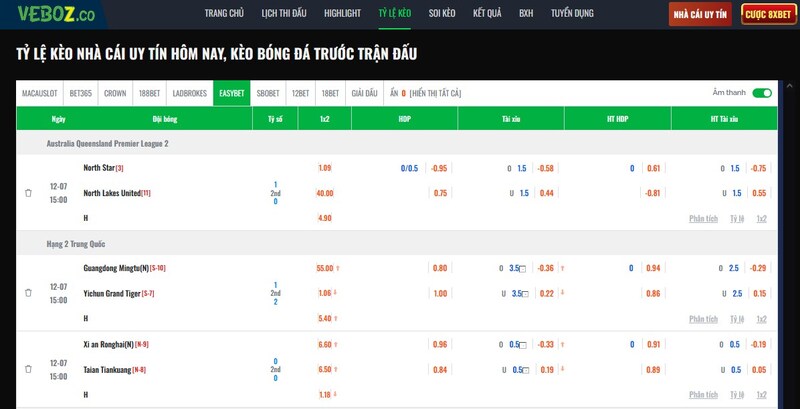Click the Yichun Grand Tiger team name
The image size is (800, 409).
[112, 293]
